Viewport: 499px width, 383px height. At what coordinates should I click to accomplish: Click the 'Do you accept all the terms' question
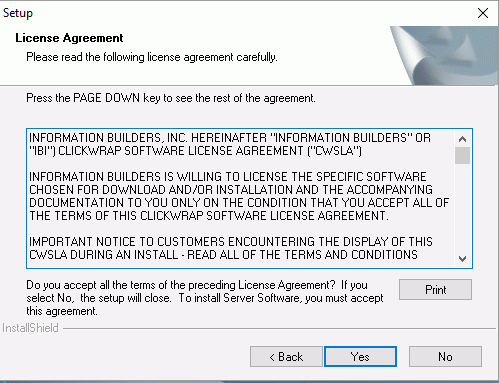click(205, 298)
